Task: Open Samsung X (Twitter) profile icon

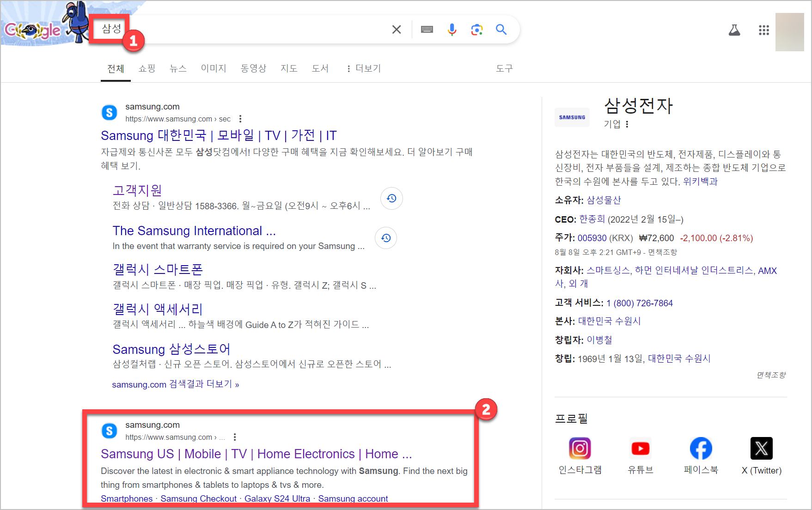Action: pyautogui.click(x=762, y=448)
